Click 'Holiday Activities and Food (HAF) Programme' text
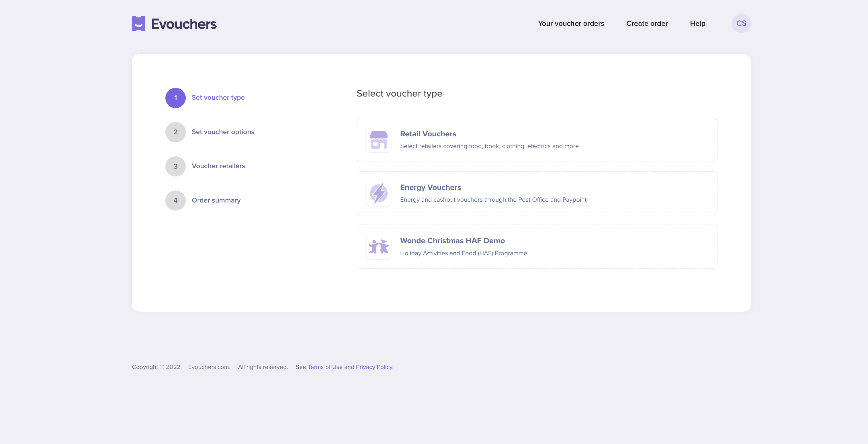Screen dimensions: 868x444 tap(463, 253)
